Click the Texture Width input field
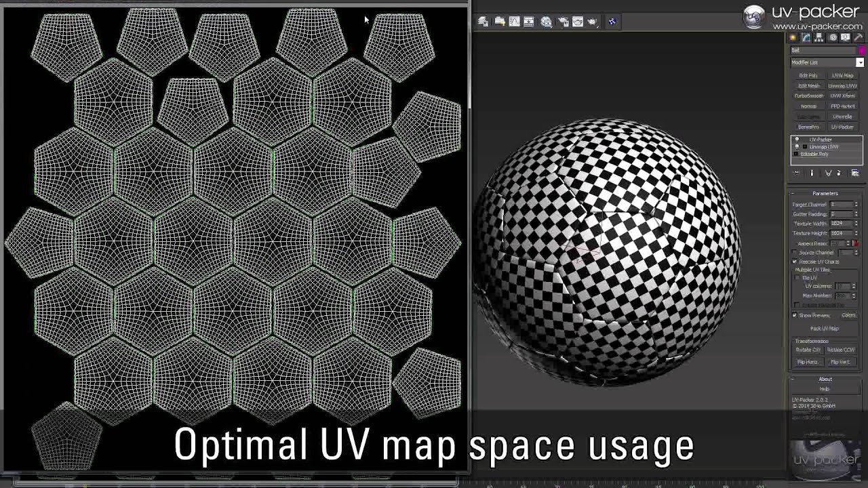Image resolution: width=868 pixels, height=488 pixels. (841, 223)
